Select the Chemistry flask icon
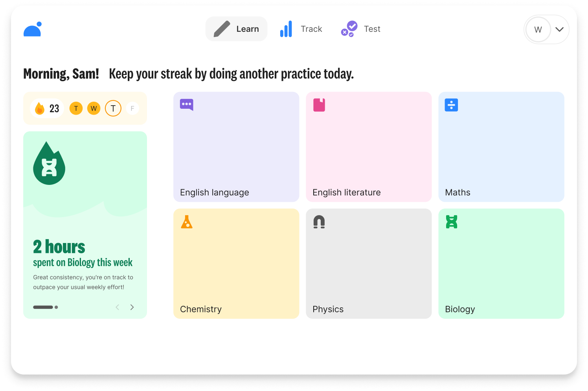The image size is (588, 391). click(186, 221)
